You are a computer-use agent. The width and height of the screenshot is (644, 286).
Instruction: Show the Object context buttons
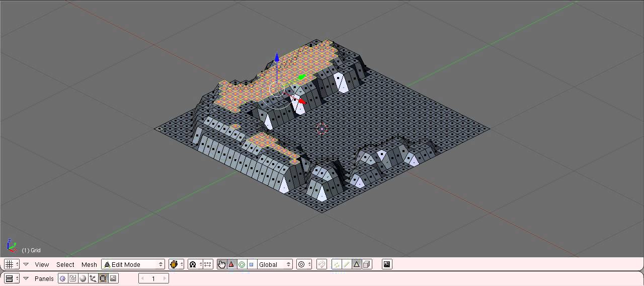click(93, 278)
